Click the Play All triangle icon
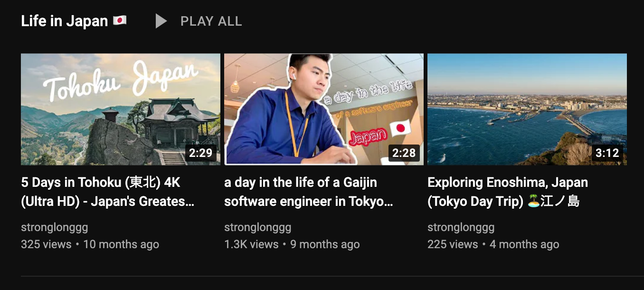The width and height of the screenshot is (644, 290). tap(161, 21)
